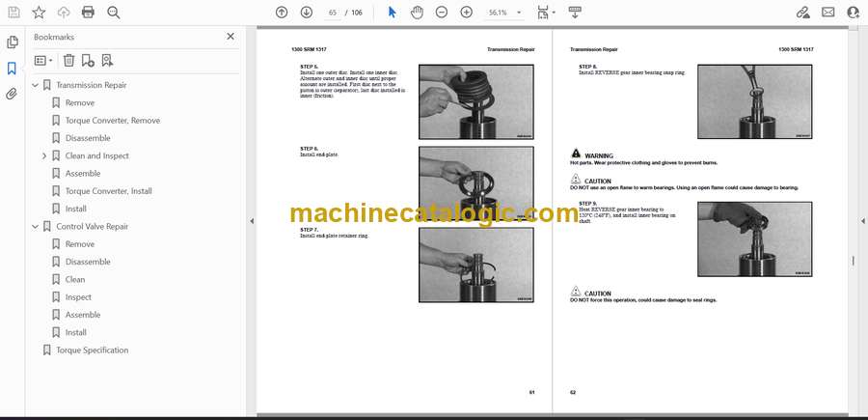This screenshot has height=420, width=868.
Task: Print the document
Action: point(88,13)
